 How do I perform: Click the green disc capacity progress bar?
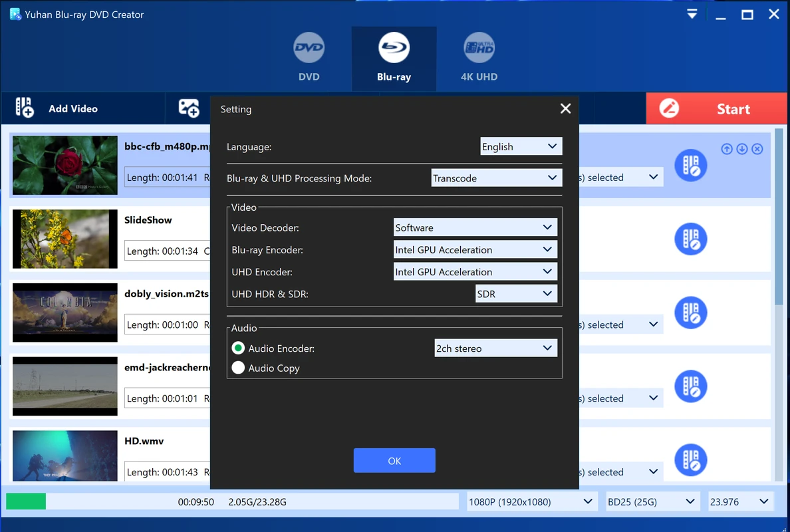[26, 501]
